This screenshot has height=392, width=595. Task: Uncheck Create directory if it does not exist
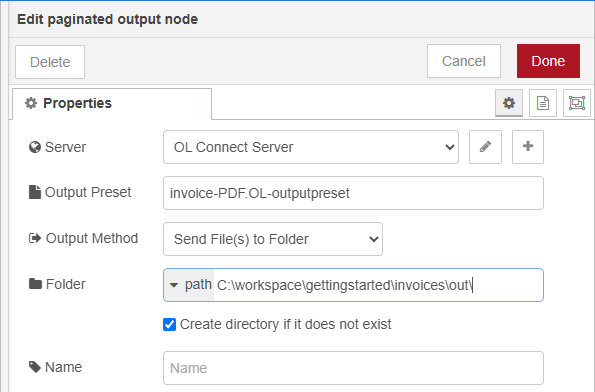(169, 325)
